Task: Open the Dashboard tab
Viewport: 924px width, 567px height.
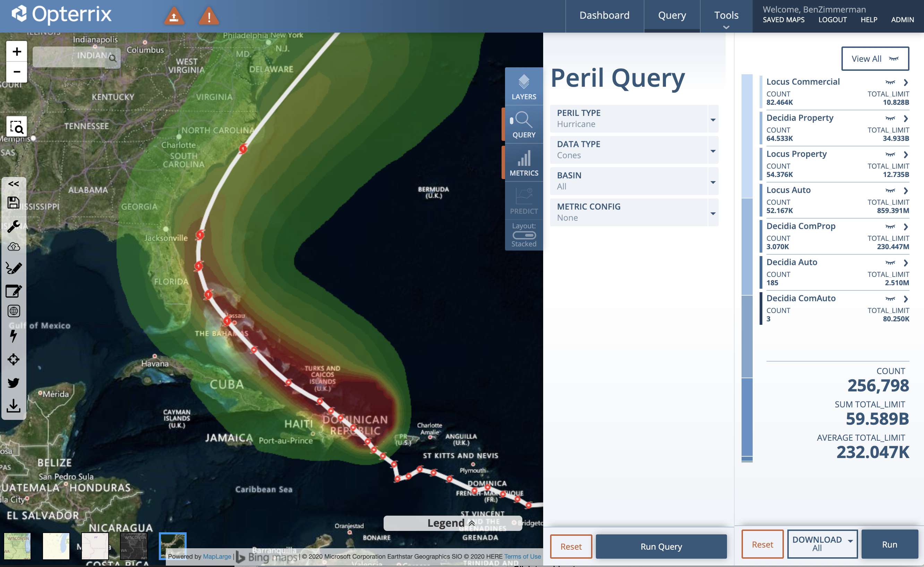Action: (604, 15)
